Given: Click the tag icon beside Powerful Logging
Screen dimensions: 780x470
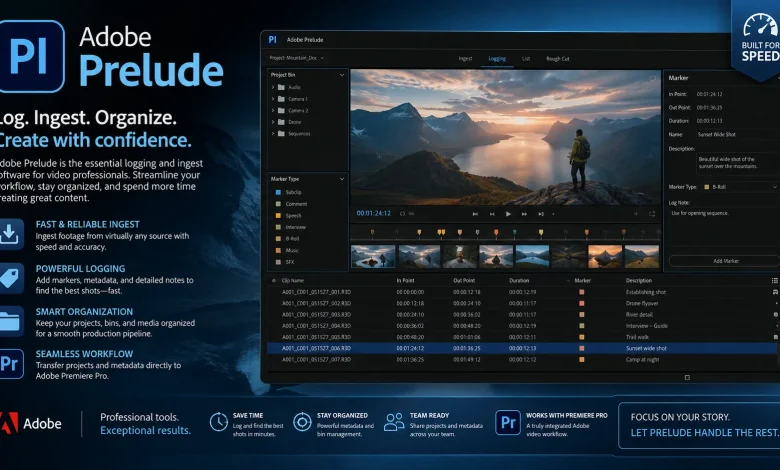Looking at the screenshot, I should pyautogui.click(x=9, y=278).
